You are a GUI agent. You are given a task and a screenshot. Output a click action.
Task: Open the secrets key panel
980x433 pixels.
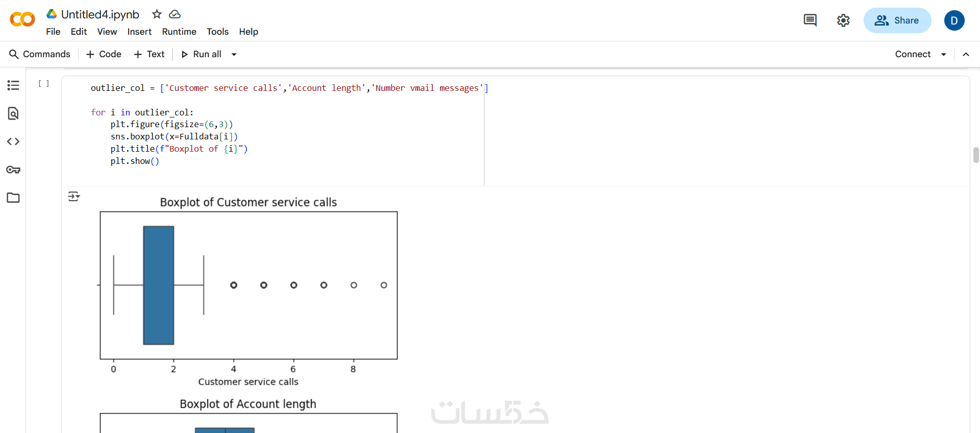click(x=13, y=170)
